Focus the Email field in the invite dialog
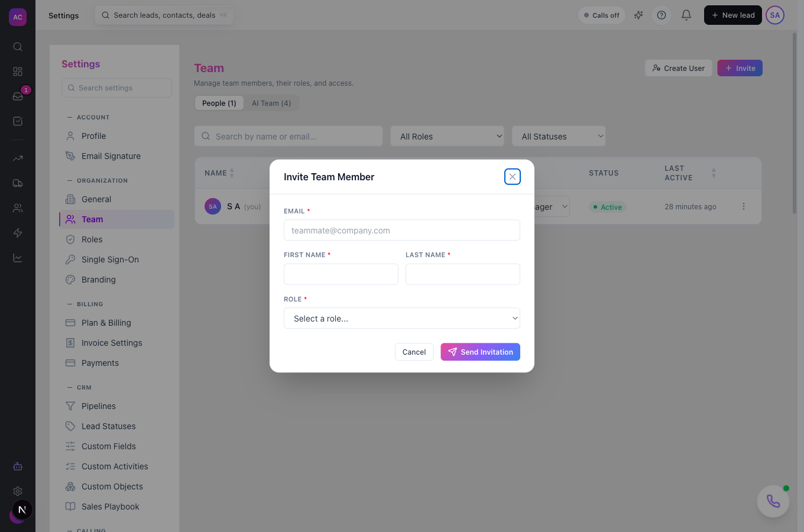The width and height of the screenshot is (804, 532). (402, 230)
